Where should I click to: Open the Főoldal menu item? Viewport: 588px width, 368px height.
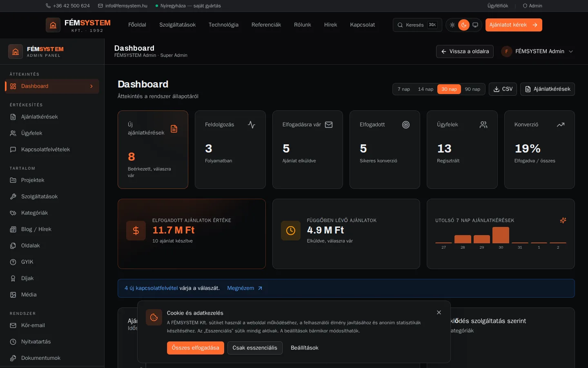point(137,25)
